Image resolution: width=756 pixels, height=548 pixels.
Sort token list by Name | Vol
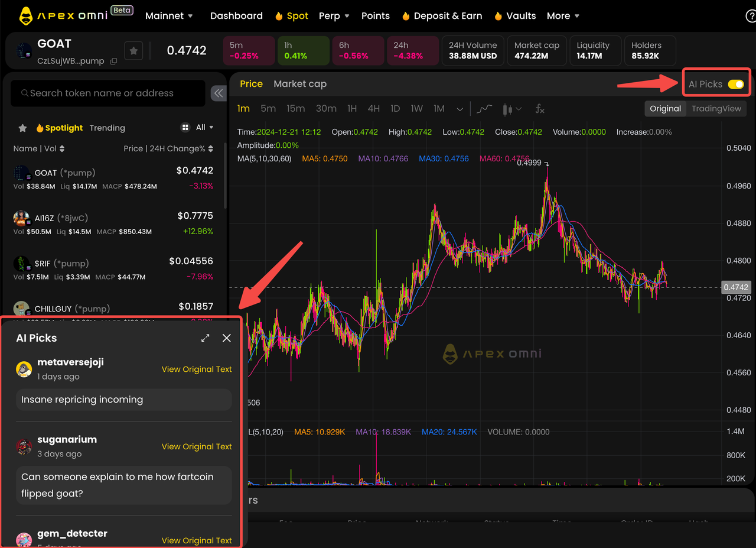pos(39,148)
